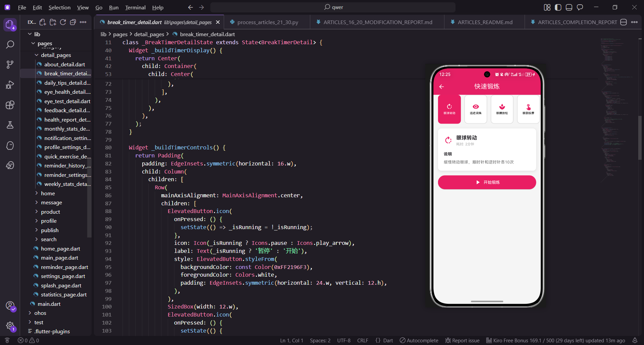Open notifications bell in status bar
The image size is (644, 345).
635,340
